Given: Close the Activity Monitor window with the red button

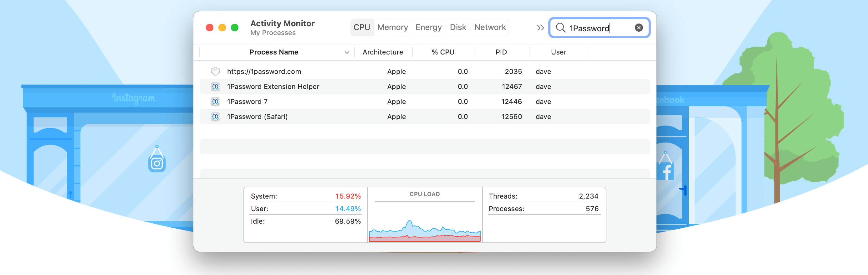Looking at the screenshot, I should [x=210, y=28].
